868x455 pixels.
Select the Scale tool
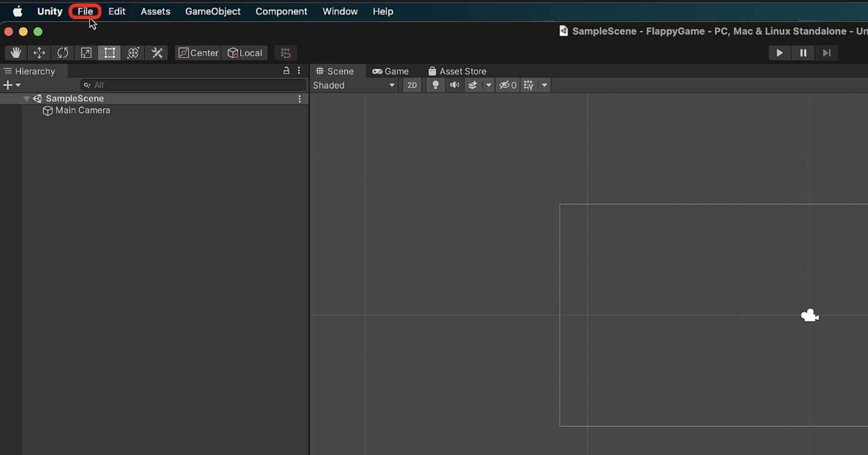click(86, 53)
